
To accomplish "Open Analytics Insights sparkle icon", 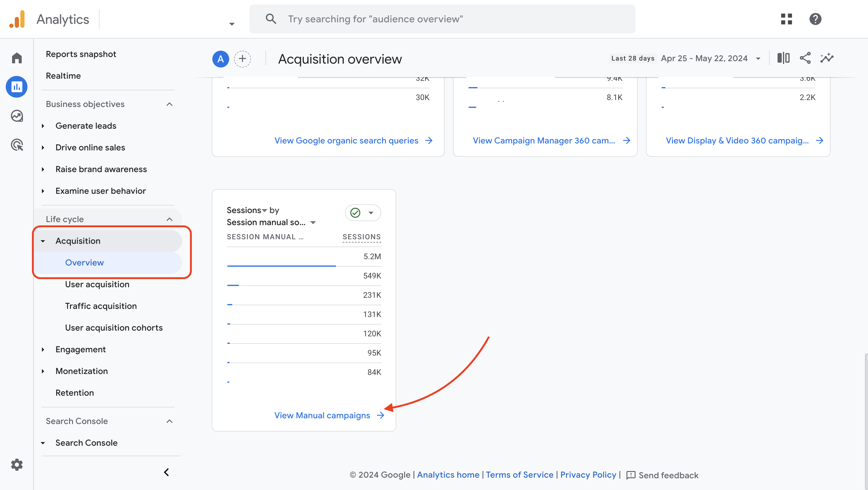I will coord(827,58).
